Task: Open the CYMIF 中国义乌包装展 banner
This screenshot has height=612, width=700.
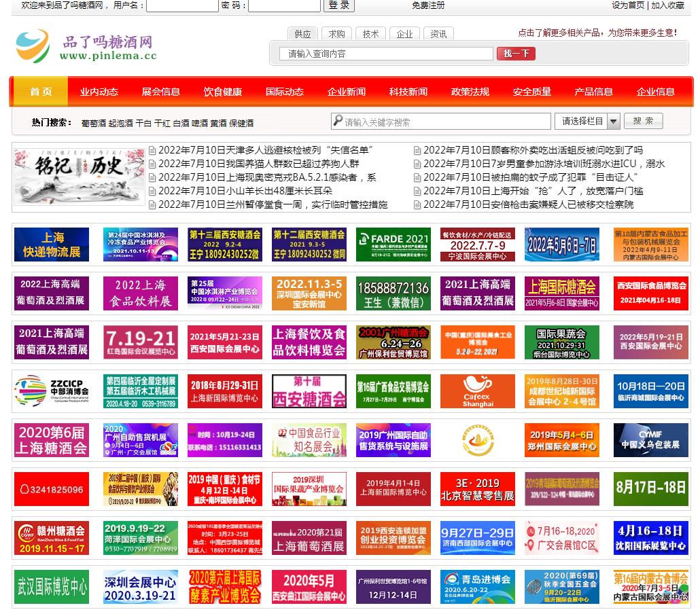Action: coord(651,440)
